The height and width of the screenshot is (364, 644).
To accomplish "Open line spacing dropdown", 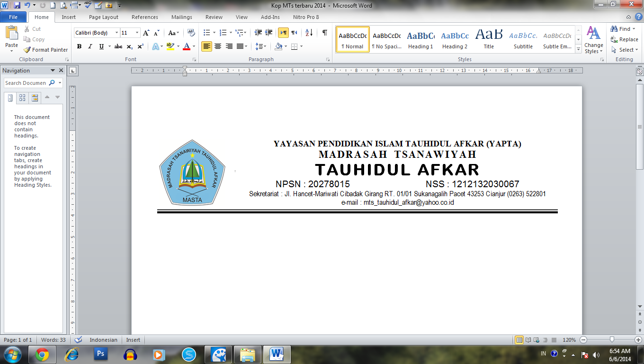I will coord(264,46).
